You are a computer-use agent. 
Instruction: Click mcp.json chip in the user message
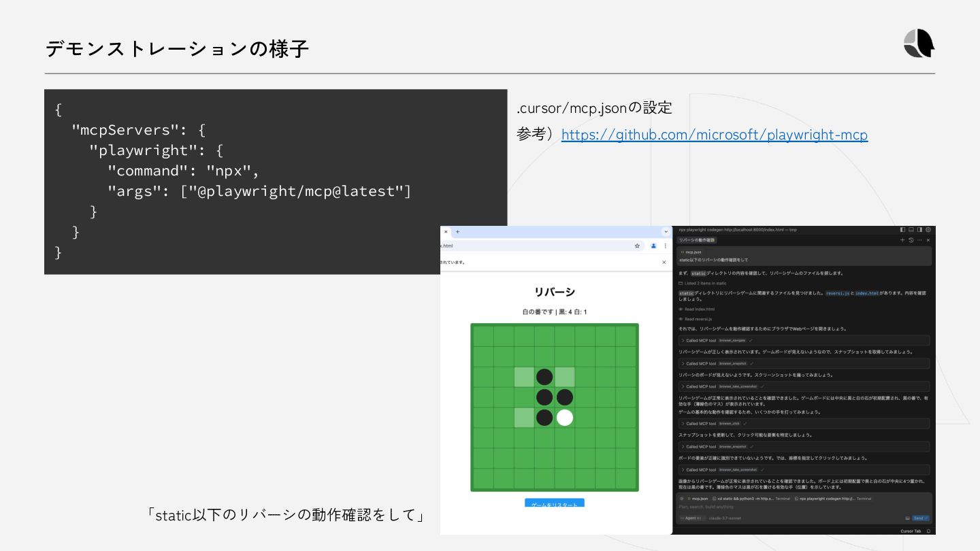[691, 252]
